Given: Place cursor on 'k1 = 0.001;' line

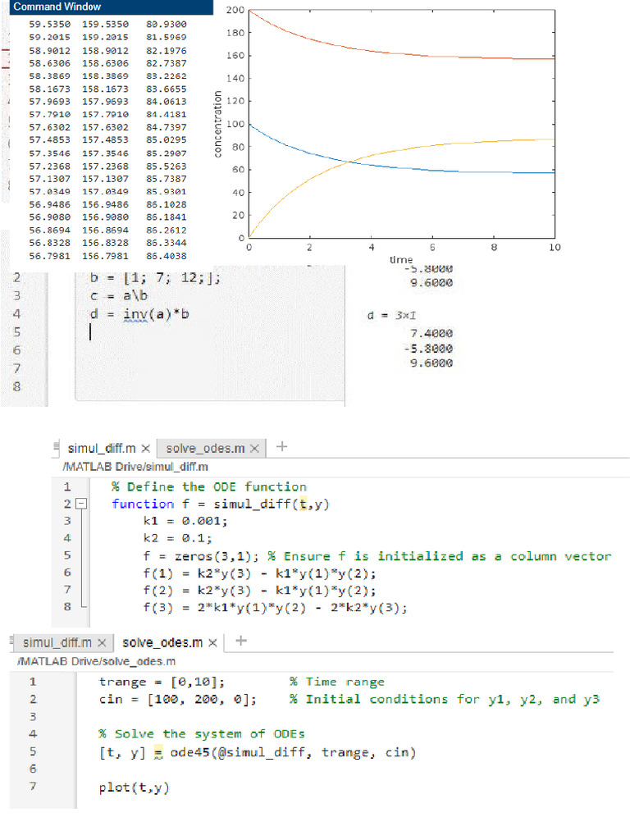Looking at the screenshot, I should coord(185,521).
